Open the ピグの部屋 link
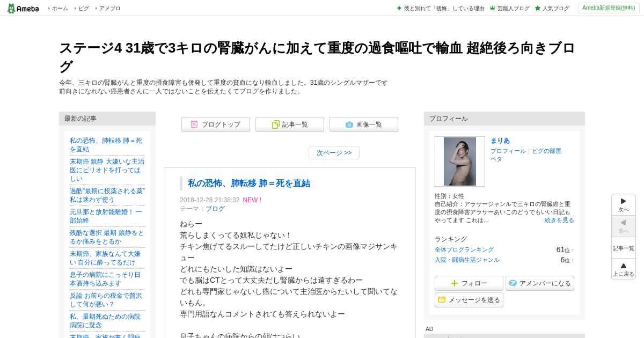 546,151
